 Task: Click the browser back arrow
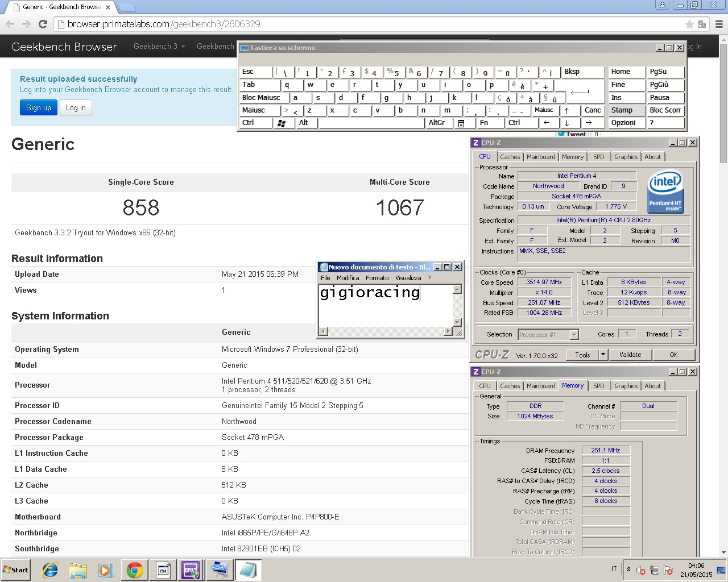pyautogui.click(x=10, y=24)
